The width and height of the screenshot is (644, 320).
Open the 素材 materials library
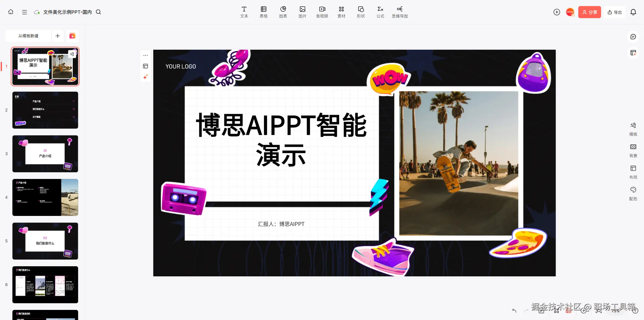pos(341,12)
